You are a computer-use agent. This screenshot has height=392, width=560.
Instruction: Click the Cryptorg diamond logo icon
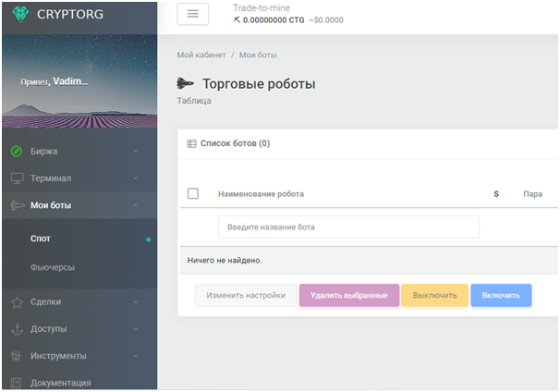(x=19, y=15)
